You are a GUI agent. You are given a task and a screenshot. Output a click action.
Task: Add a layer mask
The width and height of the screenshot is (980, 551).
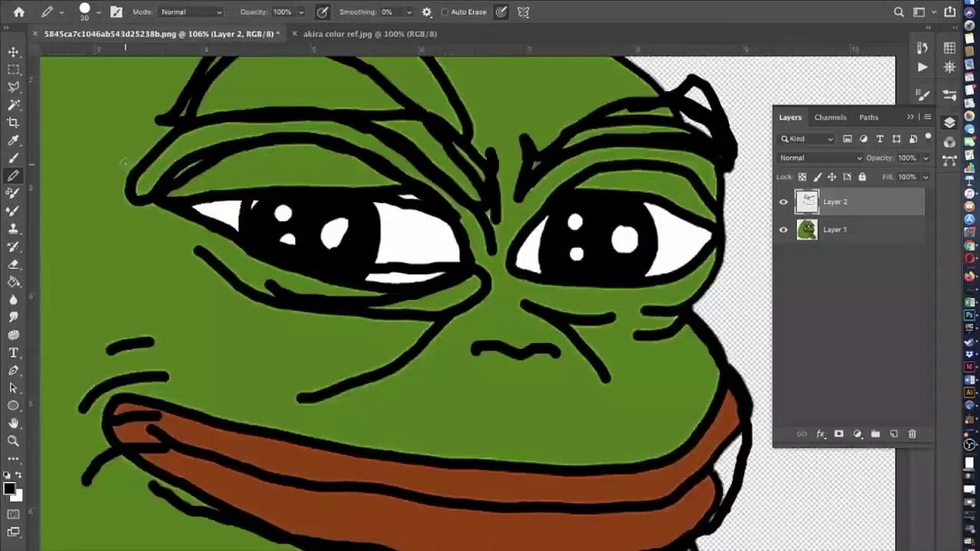pos(838,434)
